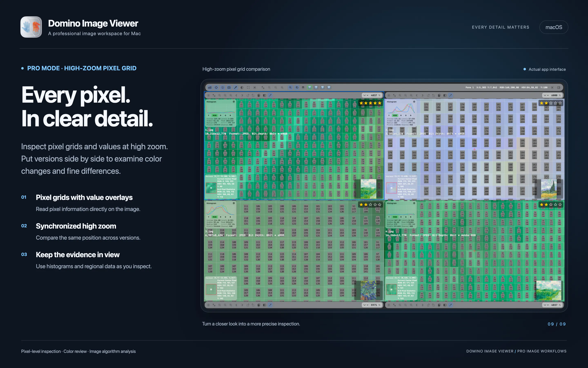Screen dimensions: 588x368
Task: Switch 1.jpg histogram to the R channel
Action: pyautogui.click(x=221, y=115)
